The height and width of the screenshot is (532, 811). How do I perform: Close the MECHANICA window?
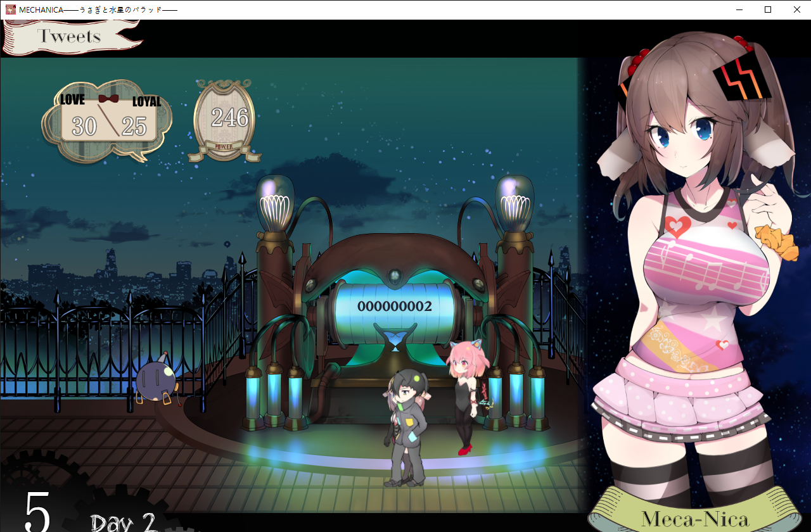click(x=797, y=9)
